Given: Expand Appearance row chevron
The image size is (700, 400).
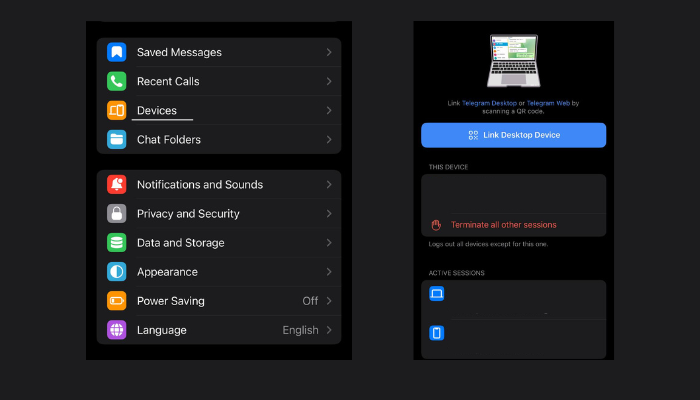Looking at the screenshot, I should 329,271.
